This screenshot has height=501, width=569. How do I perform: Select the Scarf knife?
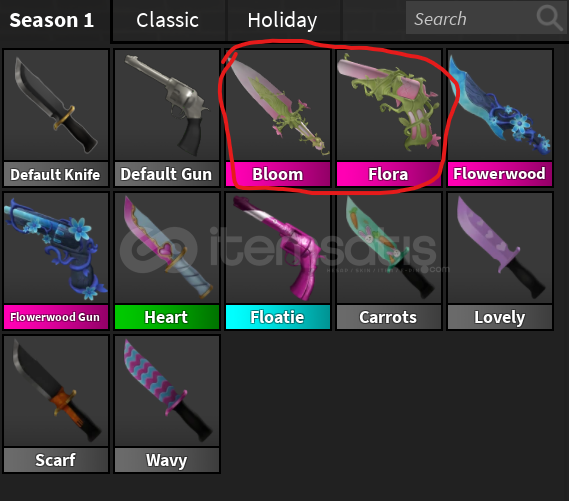pyautogui.click(x=56, y=404)
